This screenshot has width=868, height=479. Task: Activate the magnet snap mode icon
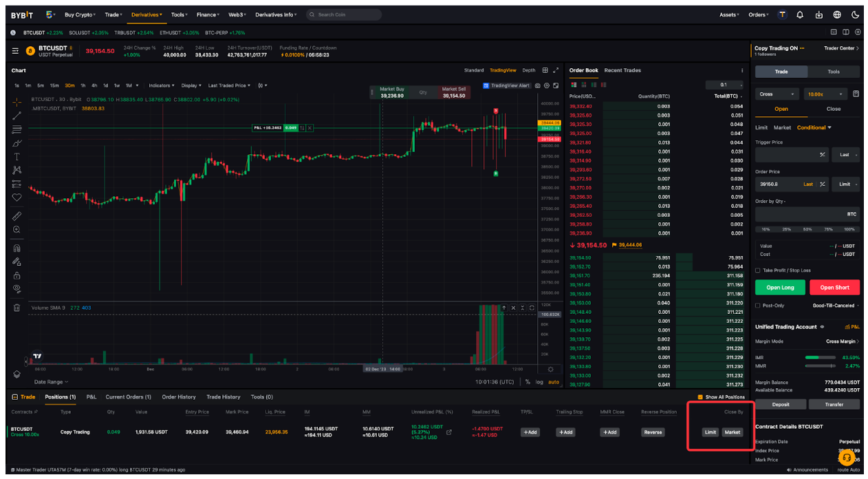[x=17, y=248]
